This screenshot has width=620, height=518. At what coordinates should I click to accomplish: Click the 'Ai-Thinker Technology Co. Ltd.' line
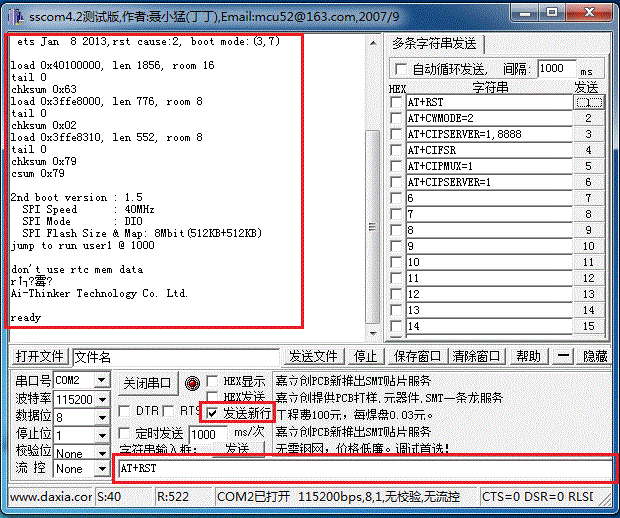pyautogui.click(x=99, y=293)
